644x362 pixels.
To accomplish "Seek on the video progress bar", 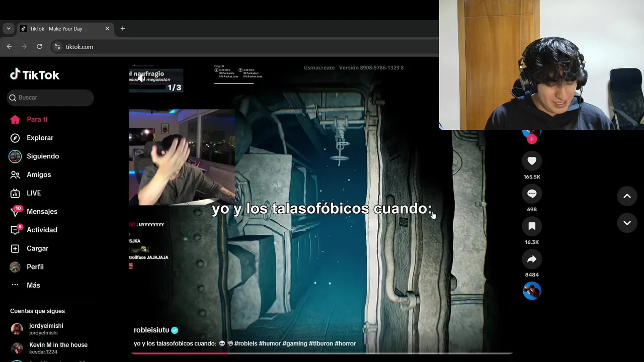I will click(x=322, y=353).
